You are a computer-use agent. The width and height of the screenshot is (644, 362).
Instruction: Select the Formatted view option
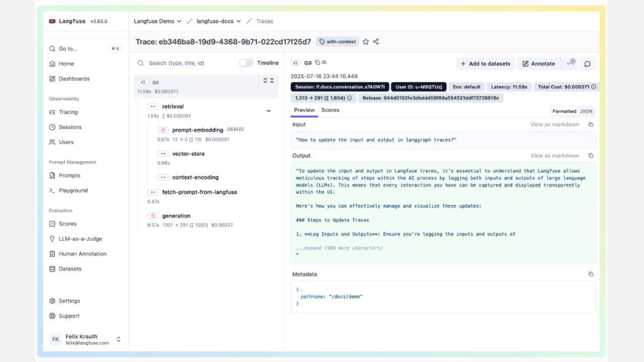(x=564, y=111)
